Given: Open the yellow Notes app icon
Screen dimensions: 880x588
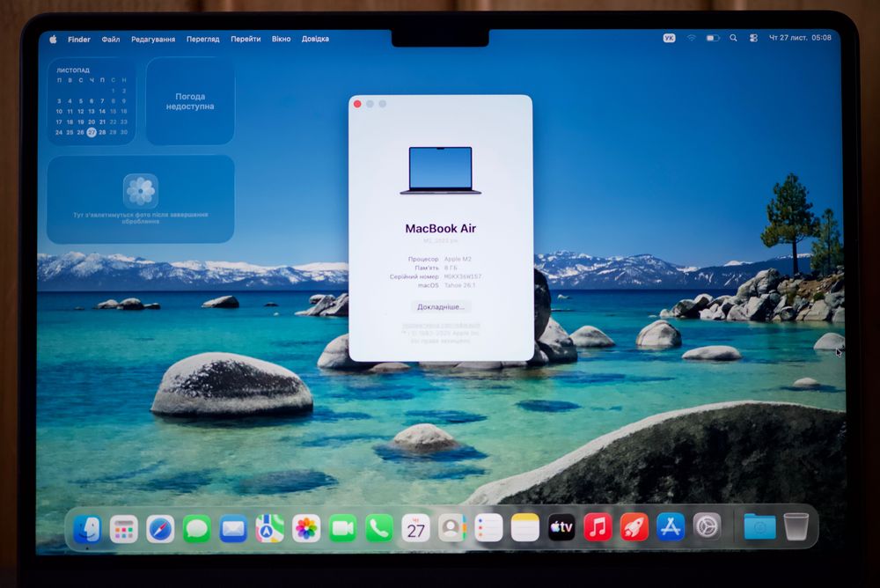Looking at the screenshot, I should [524, 528].
